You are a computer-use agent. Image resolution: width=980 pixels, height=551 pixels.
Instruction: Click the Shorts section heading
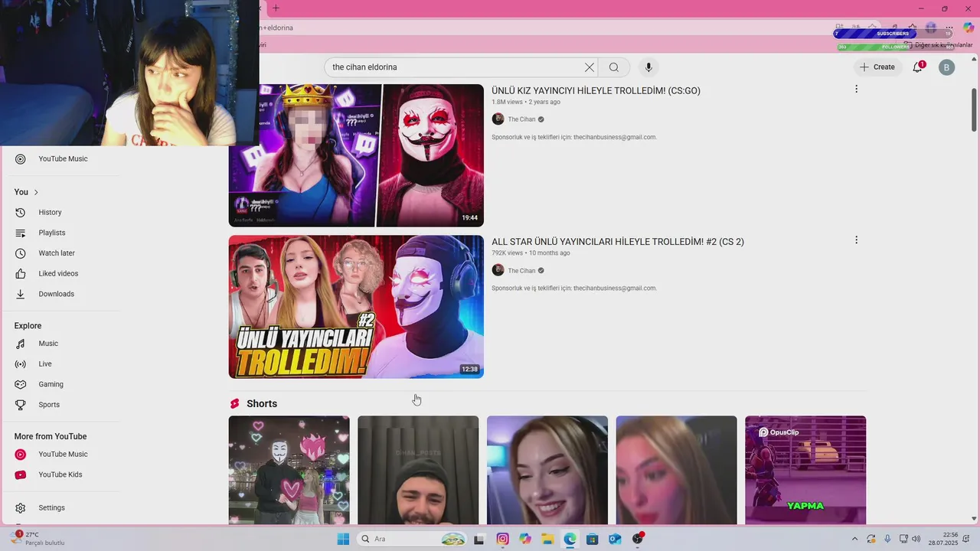(262, 404)
